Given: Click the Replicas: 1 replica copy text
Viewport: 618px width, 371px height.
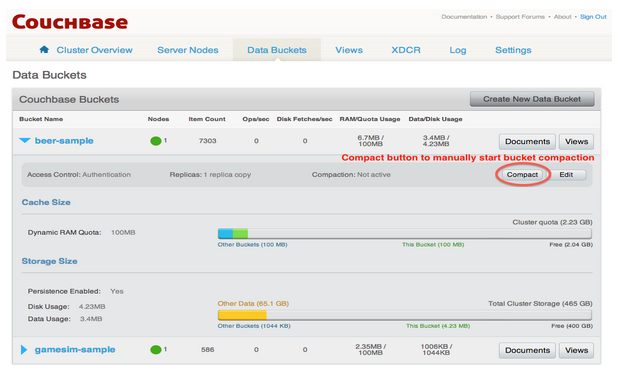Looking at the screenshot, I should click(x=210, y=175).
